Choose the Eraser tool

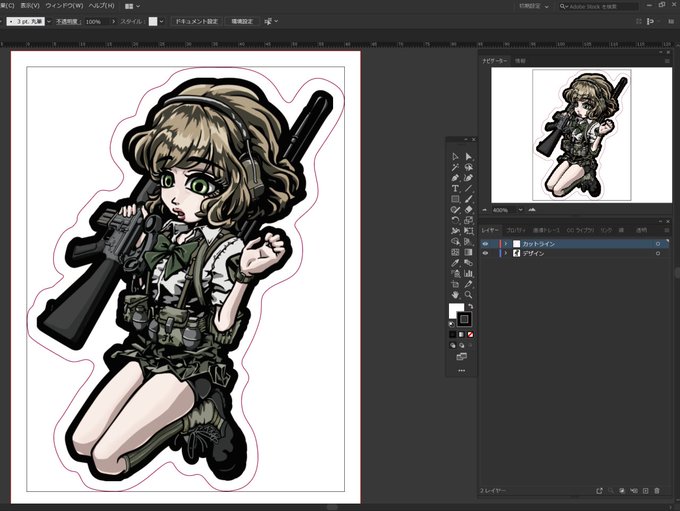point(468,210)
